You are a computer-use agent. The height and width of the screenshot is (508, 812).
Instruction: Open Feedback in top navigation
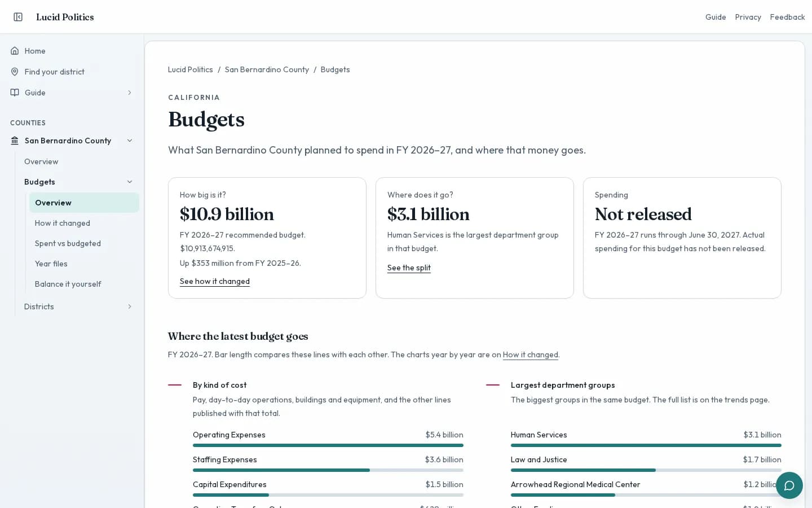click(787, 17)
